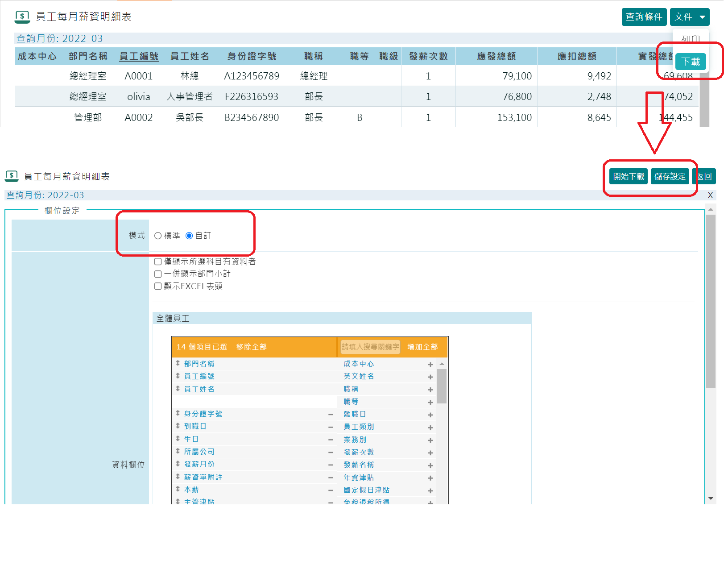This screenshot has width=728, height=565.
Task: Click the minus icon beside 到職日
Action: (x=331, y=427)
